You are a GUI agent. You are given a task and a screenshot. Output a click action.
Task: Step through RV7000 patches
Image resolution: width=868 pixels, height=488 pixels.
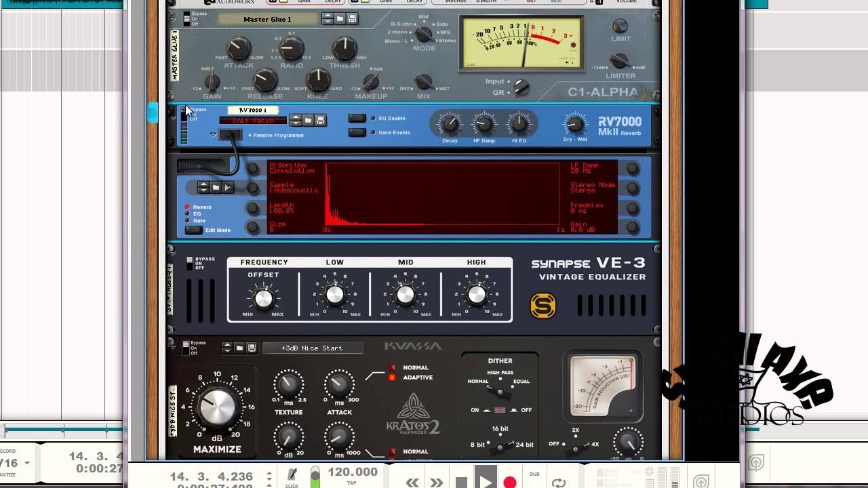coord(296,121)
